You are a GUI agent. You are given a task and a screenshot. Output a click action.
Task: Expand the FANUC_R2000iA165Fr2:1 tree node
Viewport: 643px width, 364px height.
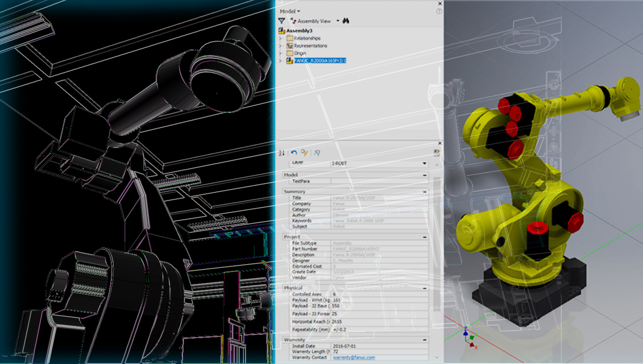click(280, 61)
